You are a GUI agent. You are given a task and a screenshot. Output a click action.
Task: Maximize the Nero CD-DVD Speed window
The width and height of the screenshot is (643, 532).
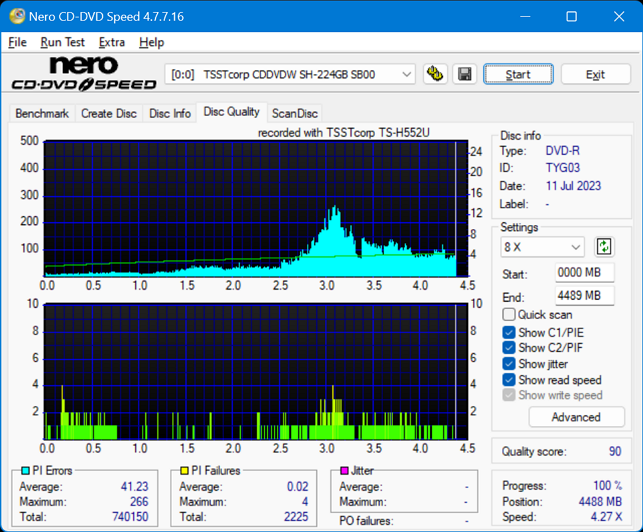pos(571,16)
